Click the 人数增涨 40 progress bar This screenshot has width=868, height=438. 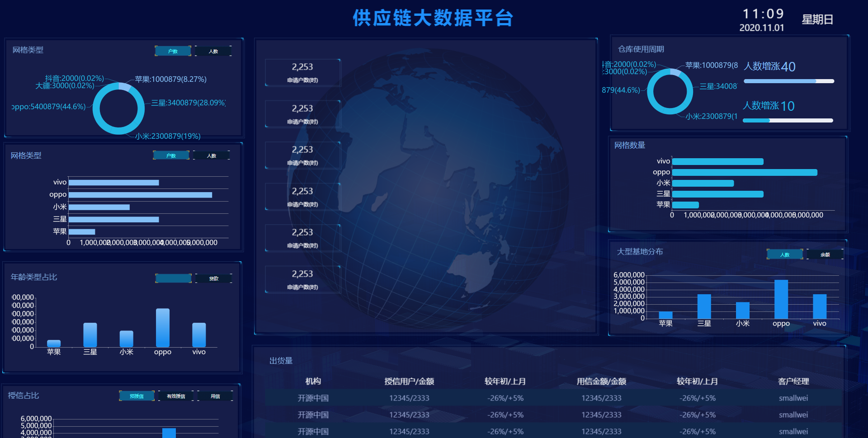click(788, 81)
